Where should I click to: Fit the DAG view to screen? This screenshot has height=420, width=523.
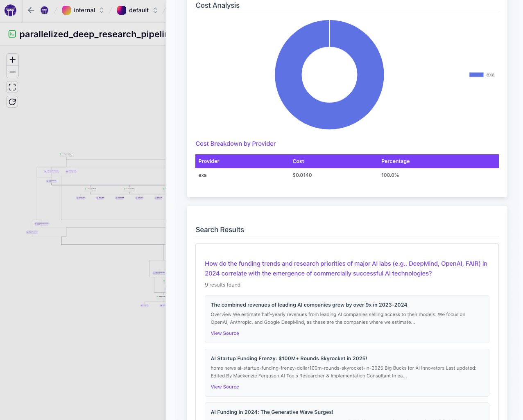click(12, 87)
